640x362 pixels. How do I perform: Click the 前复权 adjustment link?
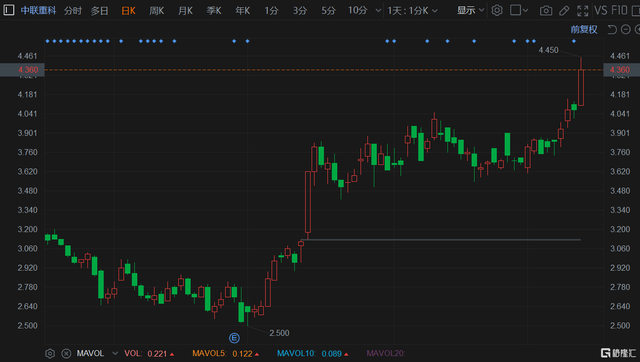[x=584, y=29]
